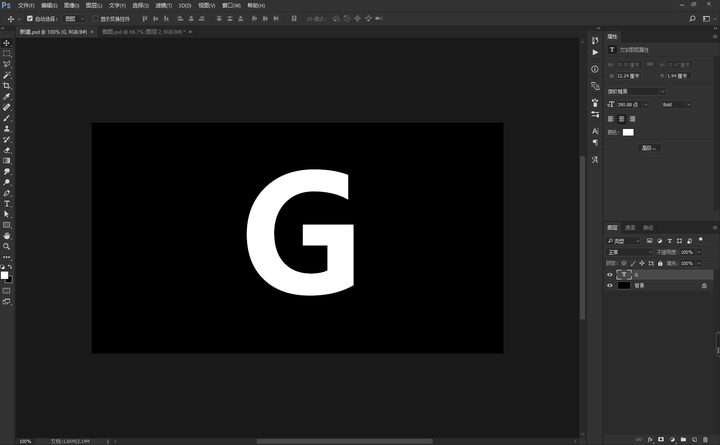Select the center text alignment button
The width and height of the screenshot is (720, 445).
click(x=621, y=119)
